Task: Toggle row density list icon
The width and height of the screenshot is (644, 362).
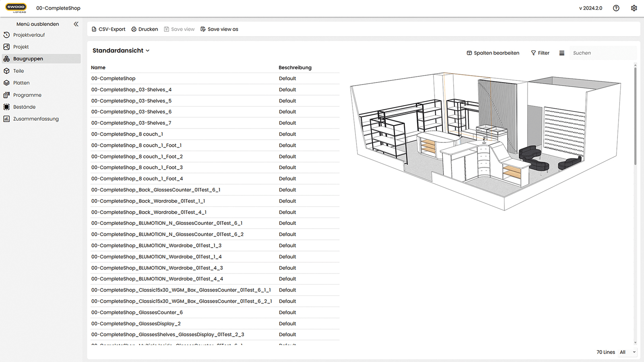Action: coord(561,53)
